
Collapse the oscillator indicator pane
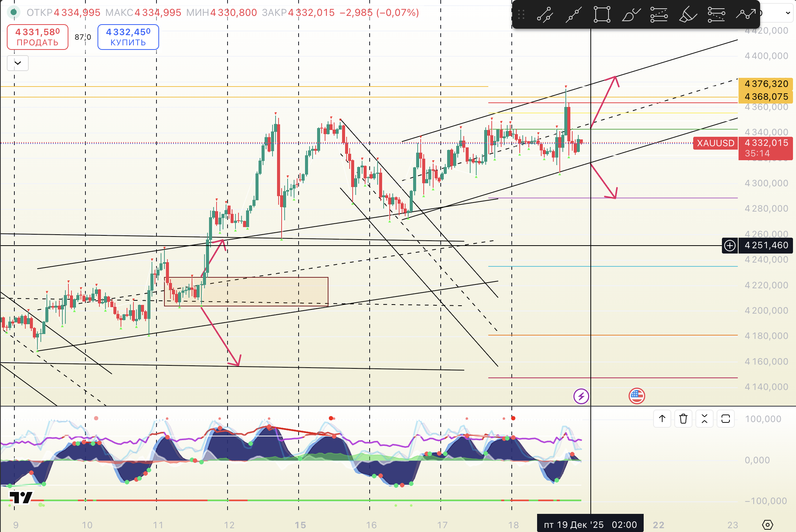(704, 419)
